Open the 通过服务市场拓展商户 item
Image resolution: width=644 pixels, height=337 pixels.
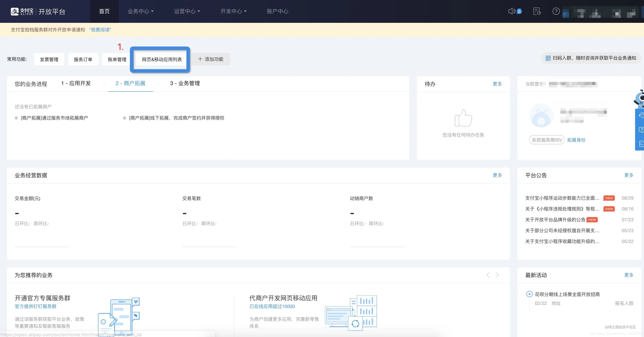point(54,118)
